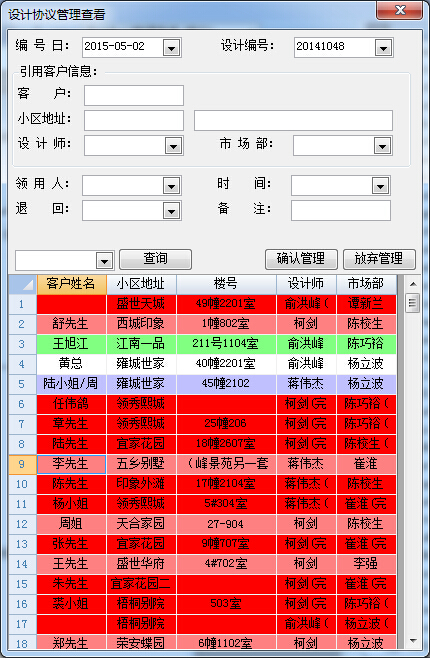Select the cell 周姐

pyautogui.click(x=71, y=524)
